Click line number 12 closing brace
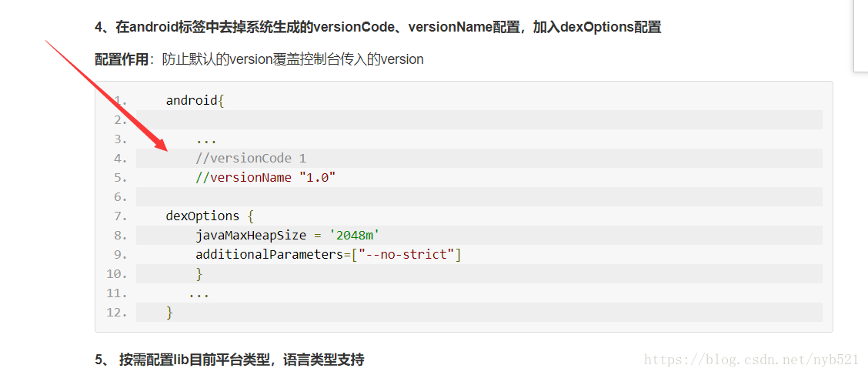Screen dimensions: 868x375 [169, 313]
